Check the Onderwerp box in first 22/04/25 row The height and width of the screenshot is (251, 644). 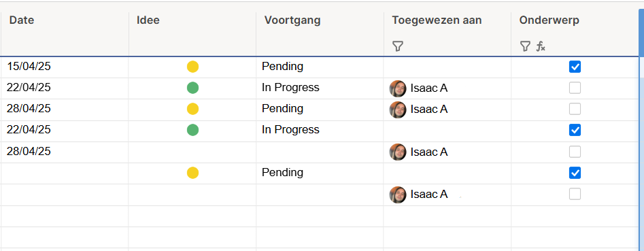(x=575, y=88)
